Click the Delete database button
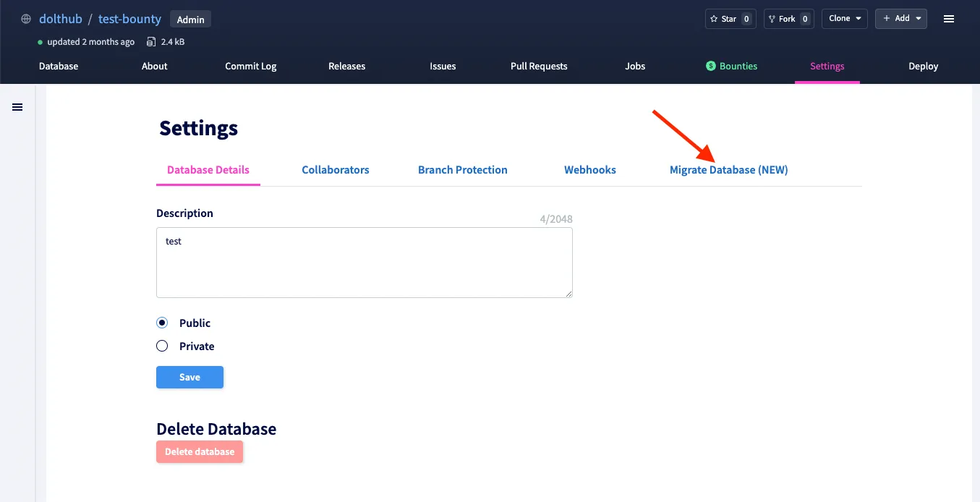980x502 pixels. point(200,452)
